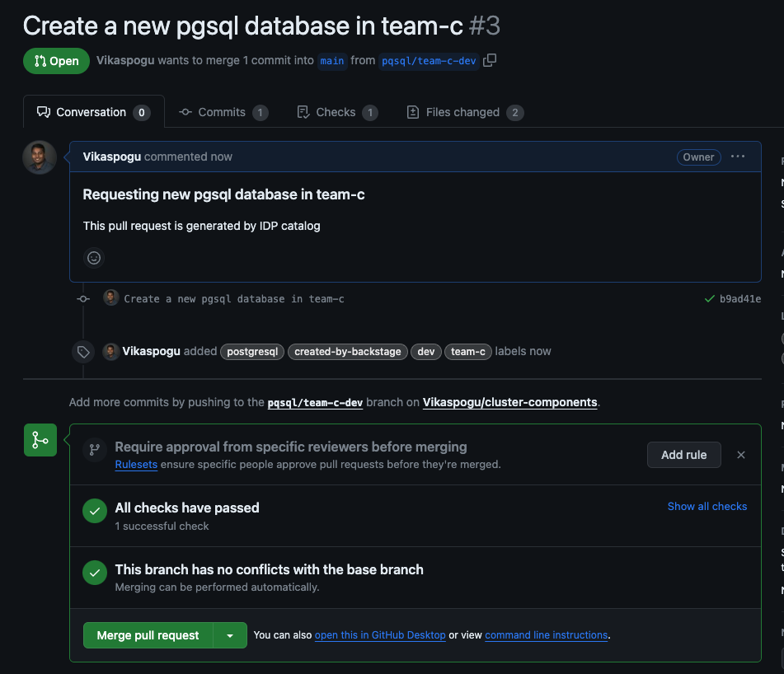View command line instructions link

click(547, 635)
